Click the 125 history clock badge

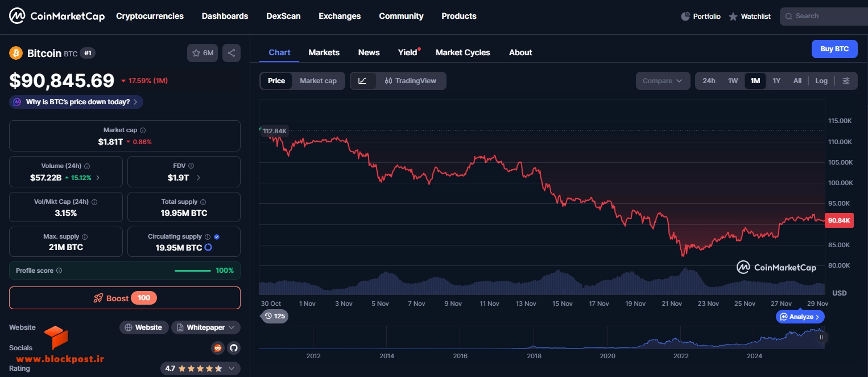point(275,316)
